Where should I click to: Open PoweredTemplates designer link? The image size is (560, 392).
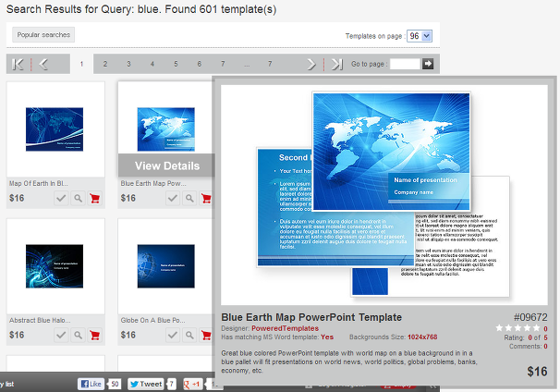tap(285, 328)
